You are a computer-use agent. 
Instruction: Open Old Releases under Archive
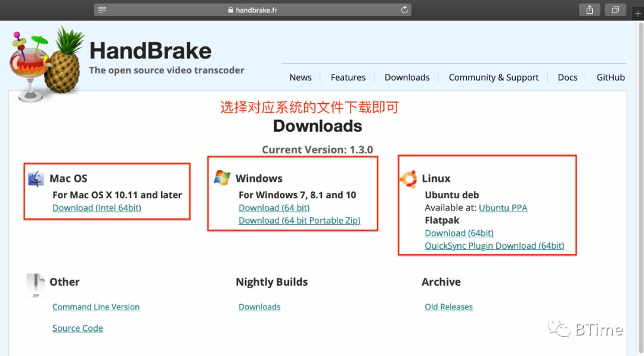click(x=448, y=307)
